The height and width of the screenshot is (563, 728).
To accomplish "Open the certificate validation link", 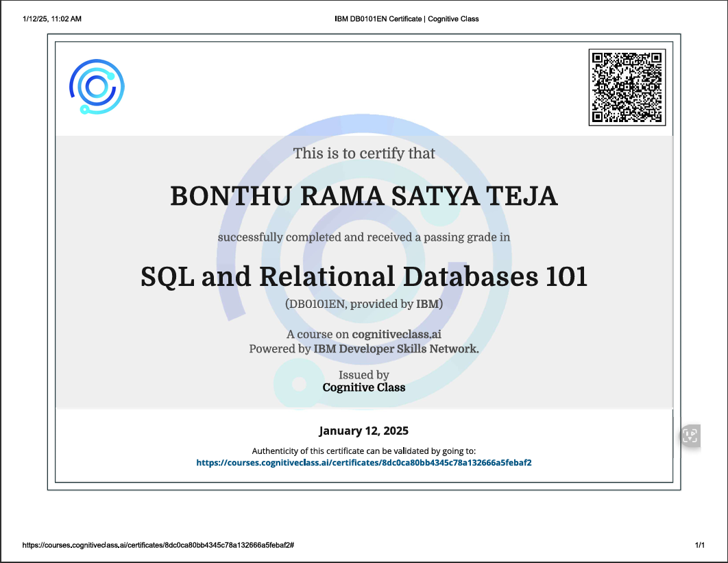I will tap(363, 462).
